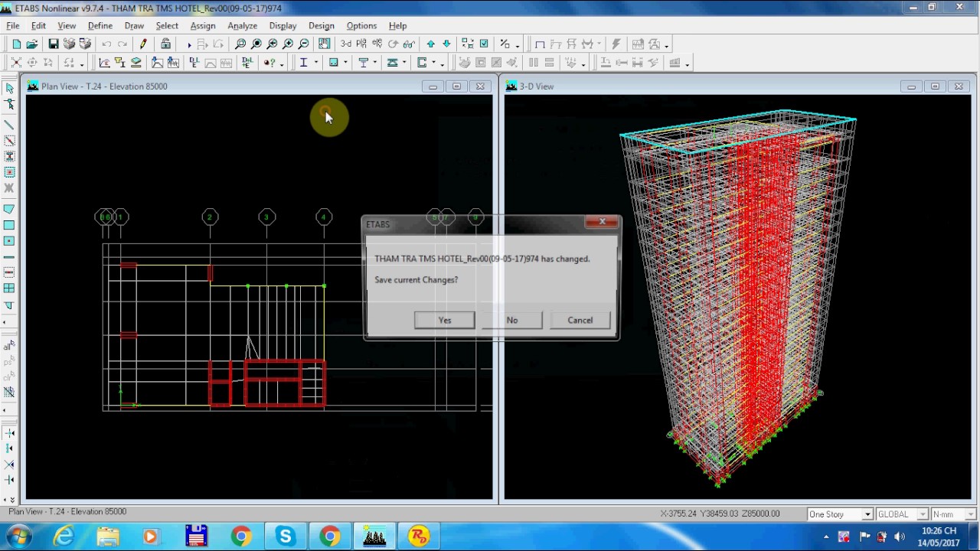The width and height of the screenshot is (980, 551).
Task: Click No in the ETABS dialog
Action: 512,320
